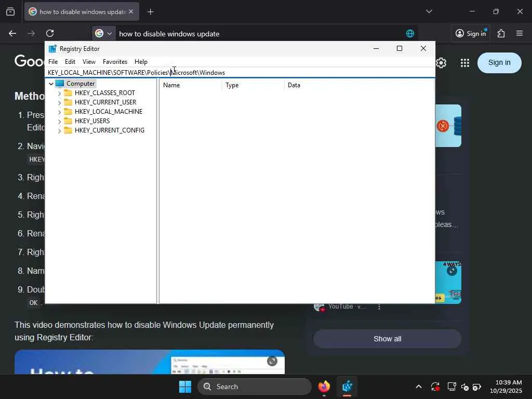The height and width of the screenshot is (399, 532).
Task: Click HKEY_CURRENT_CONFIG folder icon
Action: [x=68, y=130]
